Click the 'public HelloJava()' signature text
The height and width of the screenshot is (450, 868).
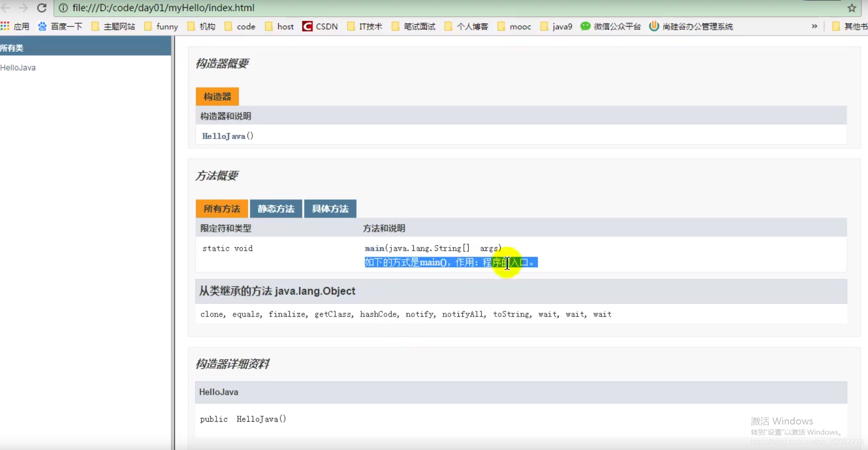click(x=243, y=419)
